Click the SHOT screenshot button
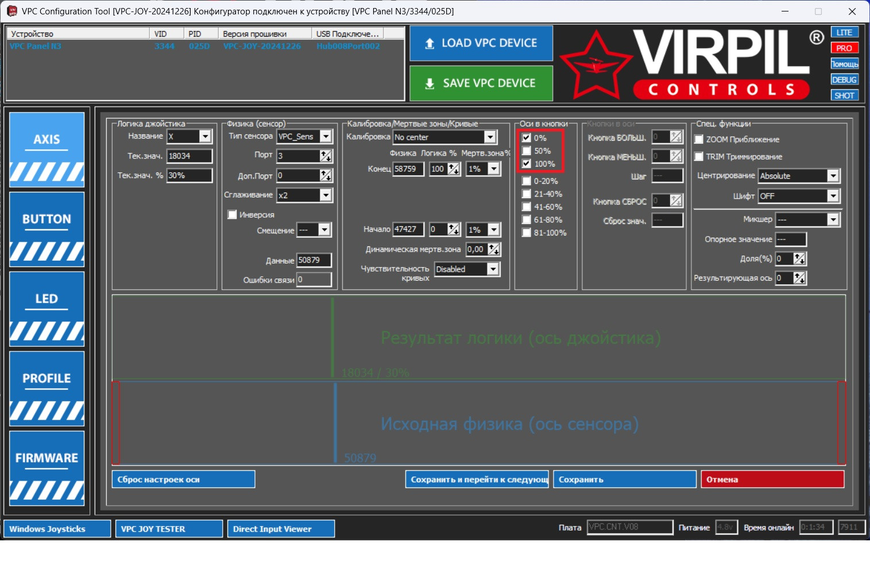This screenshot has height=588, width=870. tap(844, 95)
